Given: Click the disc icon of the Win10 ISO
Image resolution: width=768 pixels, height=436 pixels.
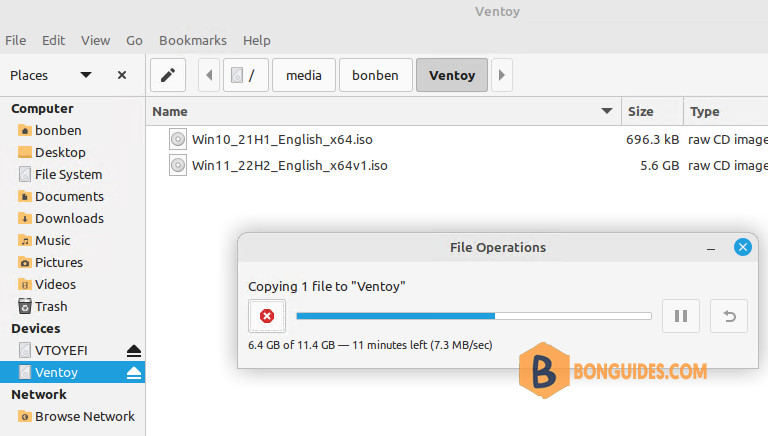Looking at the screenshot, I should click(178, 140).
